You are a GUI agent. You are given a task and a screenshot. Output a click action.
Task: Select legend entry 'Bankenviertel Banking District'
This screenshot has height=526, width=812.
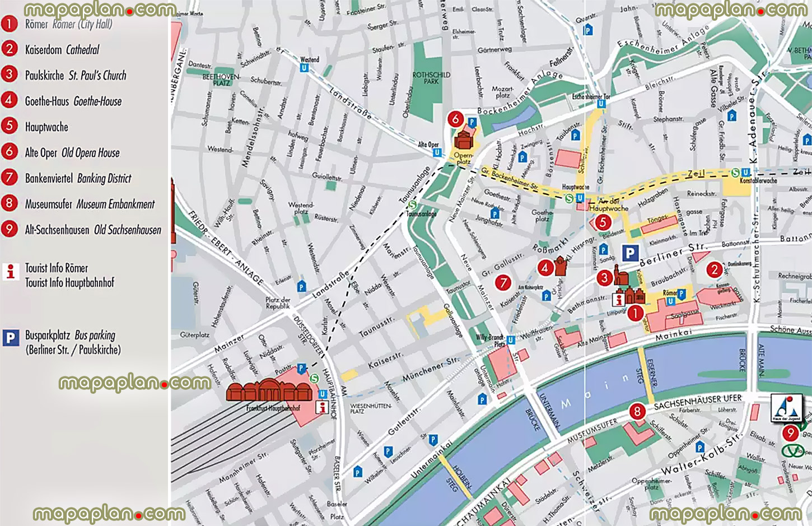point(78,178)
